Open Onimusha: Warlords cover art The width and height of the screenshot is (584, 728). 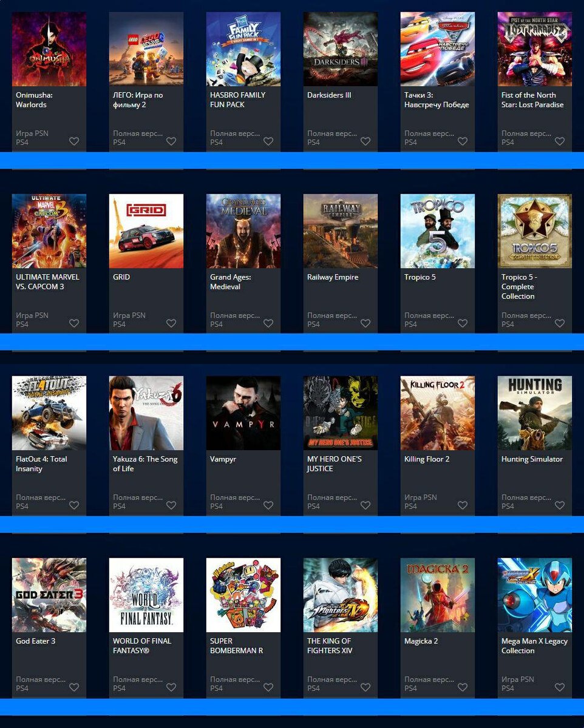click(49, 49)
